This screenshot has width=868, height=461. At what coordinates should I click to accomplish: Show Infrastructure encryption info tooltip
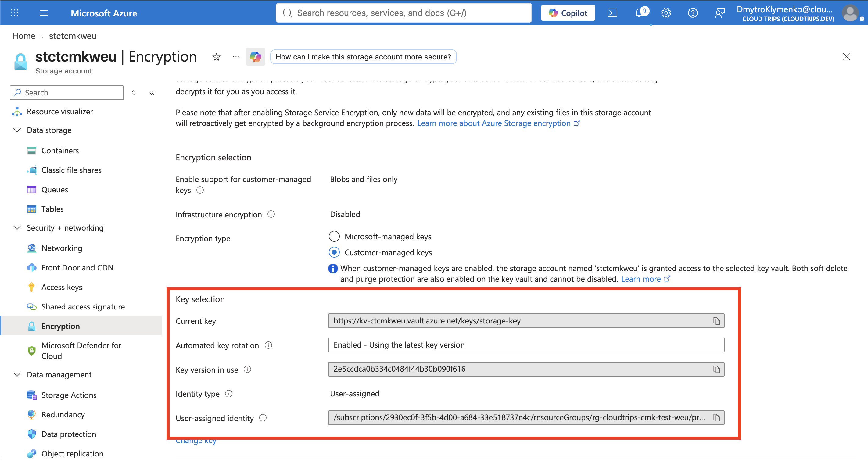tap(271, 214)
